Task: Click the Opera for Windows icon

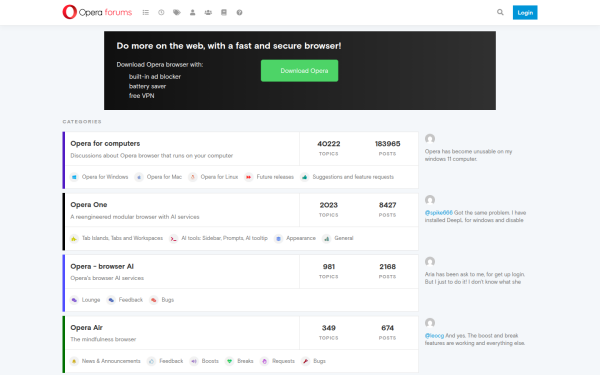Action: coord(74,177)
